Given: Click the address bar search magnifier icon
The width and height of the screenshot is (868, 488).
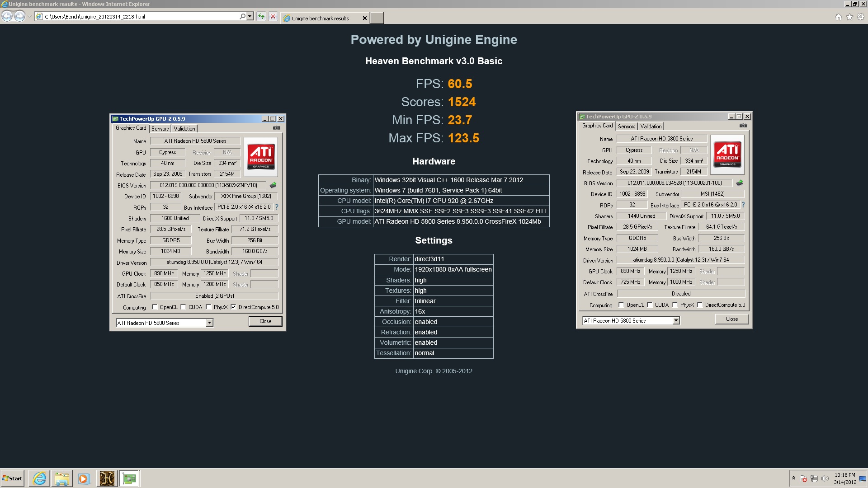Looking at the screenshot, I should [242, 17].
